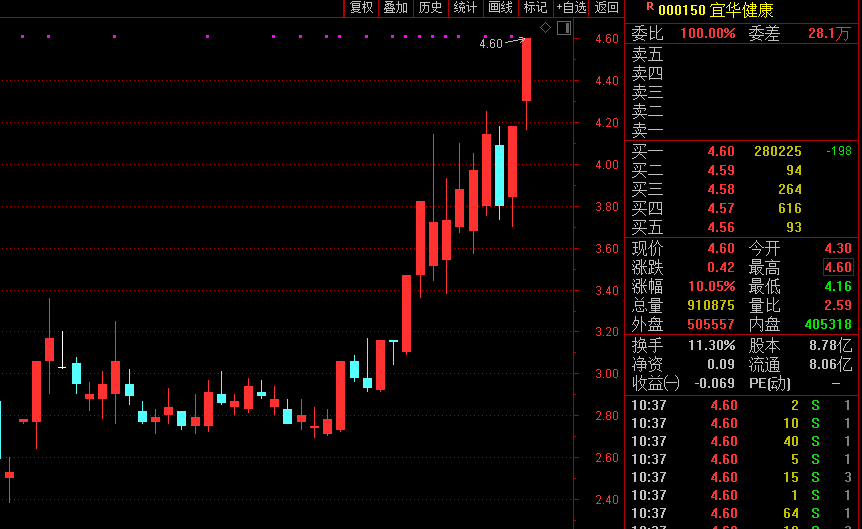
Task: Toggle the side panel layout icon
Action: point(563,27)
